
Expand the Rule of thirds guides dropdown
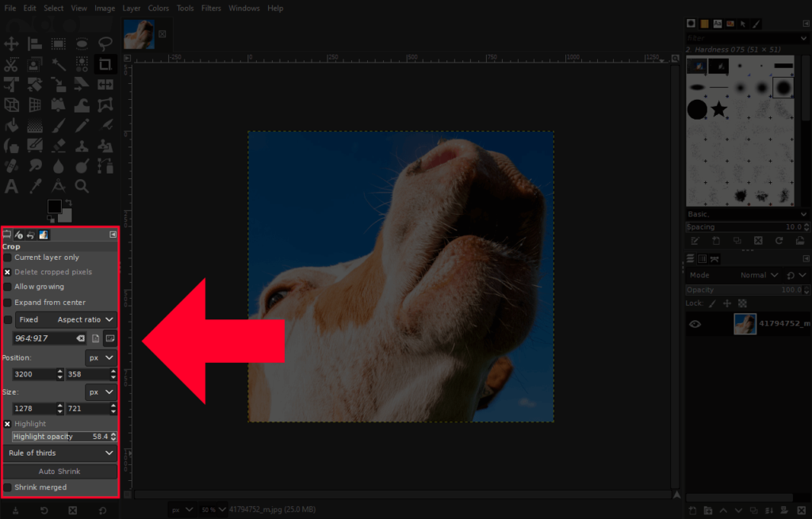point(61,453)
